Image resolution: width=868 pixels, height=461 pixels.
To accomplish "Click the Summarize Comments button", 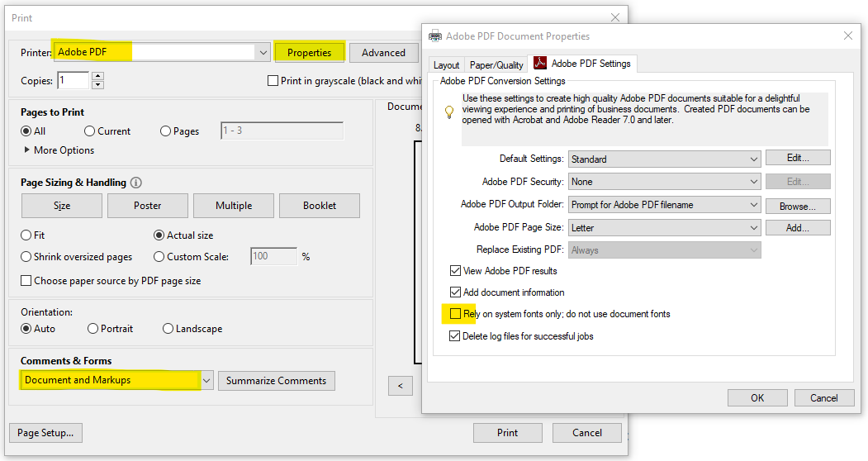I will (x=276, y=381).
